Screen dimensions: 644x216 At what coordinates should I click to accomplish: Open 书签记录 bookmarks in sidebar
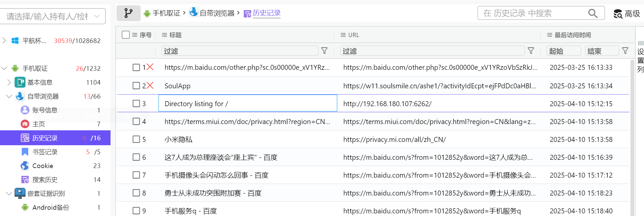tap(45, 152)
